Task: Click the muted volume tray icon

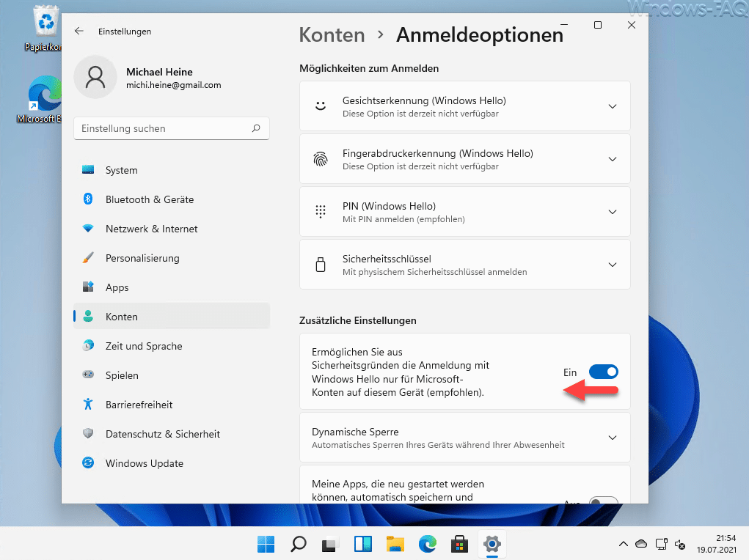Action: tap(680, 544)
